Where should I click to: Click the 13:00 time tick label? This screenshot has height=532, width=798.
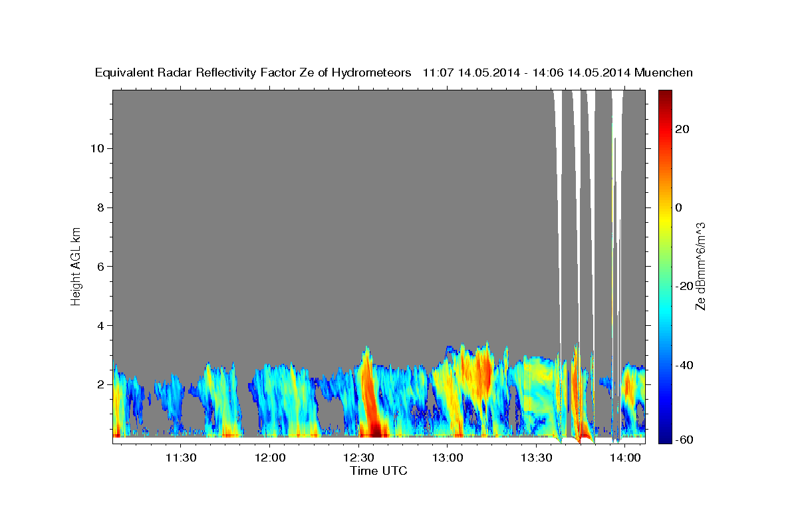[448, 458]
